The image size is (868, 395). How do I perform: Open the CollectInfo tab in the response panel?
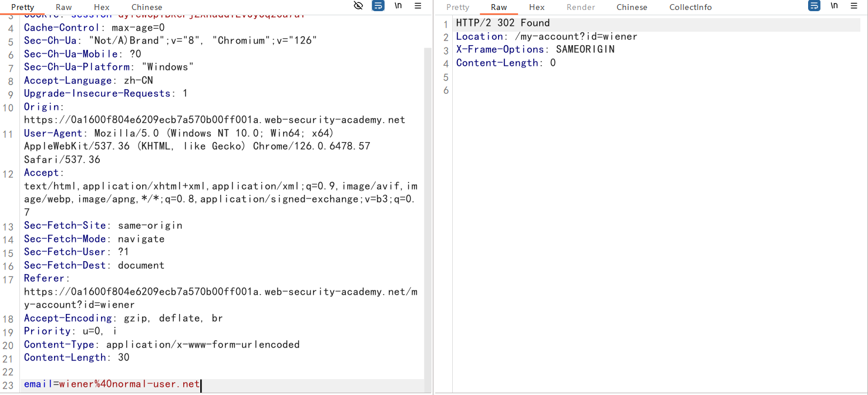(x=690, y=7)
